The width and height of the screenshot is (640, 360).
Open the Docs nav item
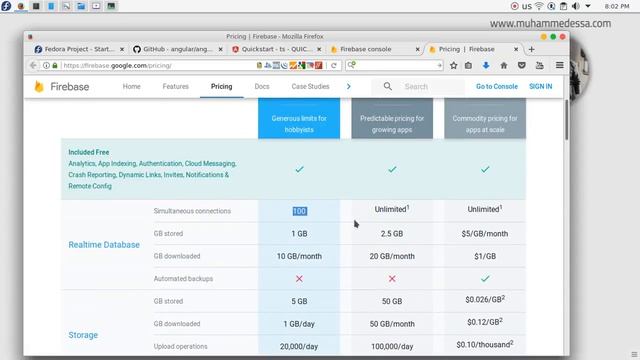coord(262,86)
